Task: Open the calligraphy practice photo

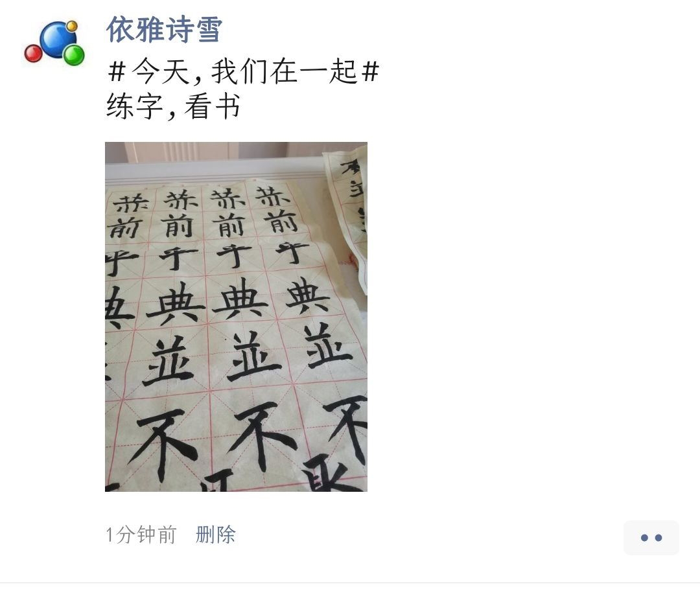Action: coord(236,316)
